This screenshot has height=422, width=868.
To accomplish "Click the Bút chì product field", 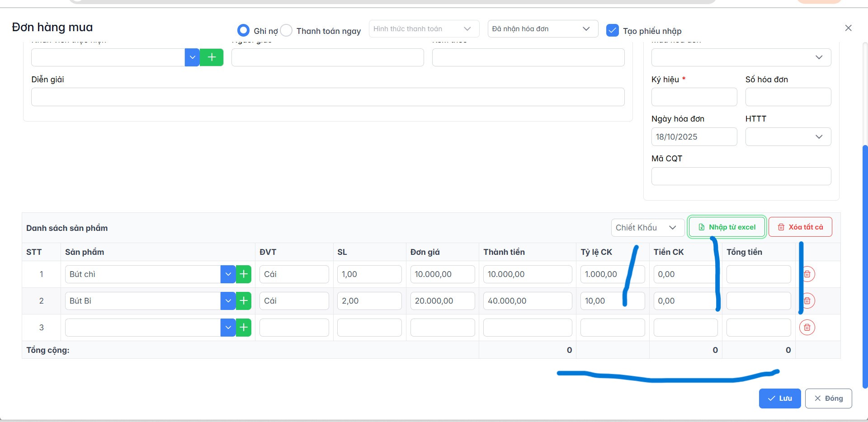I will [x=143, y=274].
